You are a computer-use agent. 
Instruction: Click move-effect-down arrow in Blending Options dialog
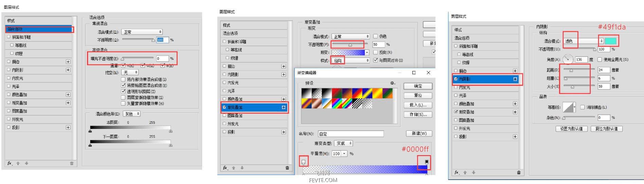pos(26,163)
